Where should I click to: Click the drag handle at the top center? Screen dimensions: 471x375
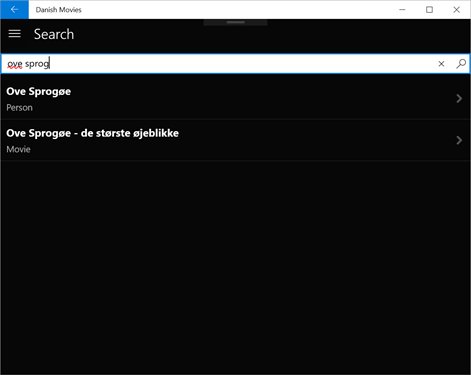click(235, 22)
